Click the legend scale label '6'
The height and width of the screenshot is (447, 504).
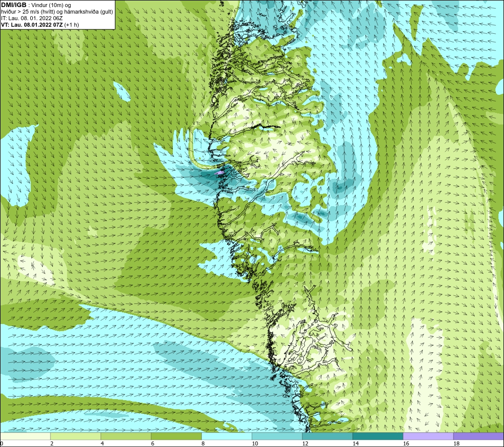coord(153,443)
